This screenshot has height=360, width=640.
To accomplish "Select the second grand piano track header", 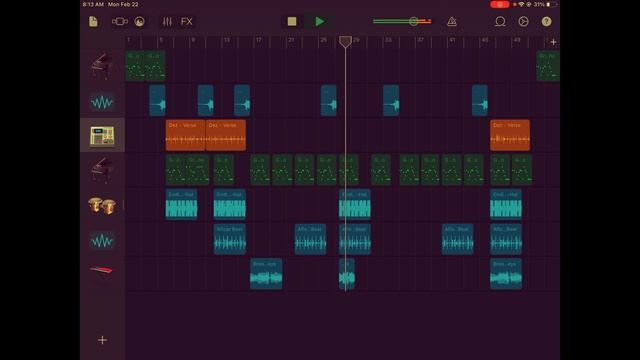I will pyautogui.click(x=102, y=170).
